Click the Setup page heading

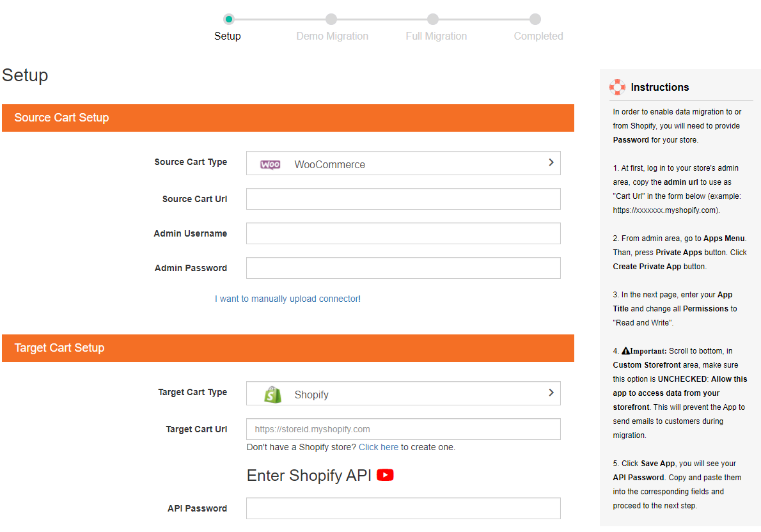(25, 75)
